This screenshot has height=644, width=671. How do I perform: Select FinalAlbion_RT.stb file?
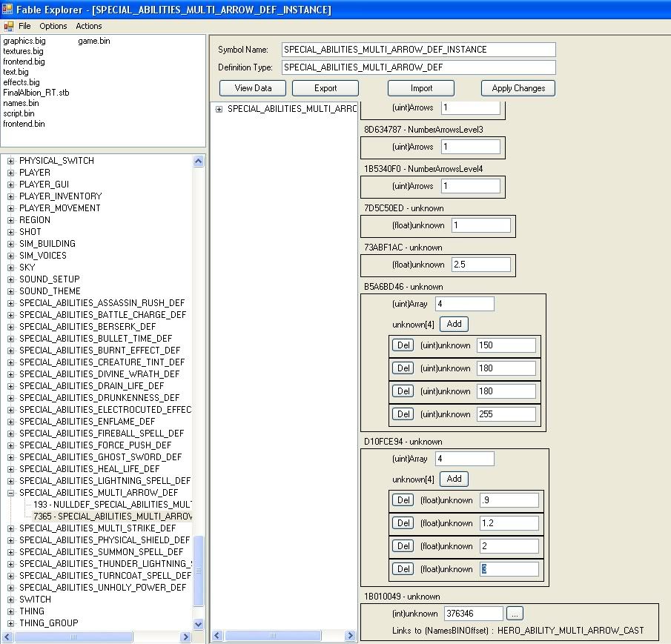pyautogui.click(x=36, y=93)
